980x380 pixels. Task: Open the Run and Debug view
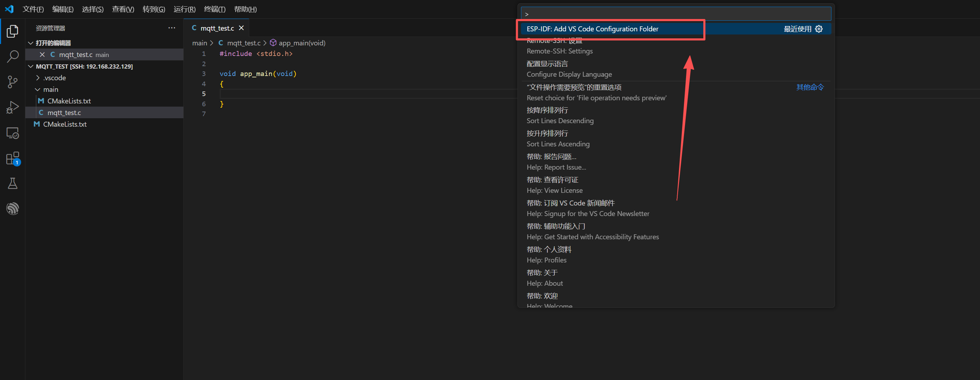pos(13,108)
